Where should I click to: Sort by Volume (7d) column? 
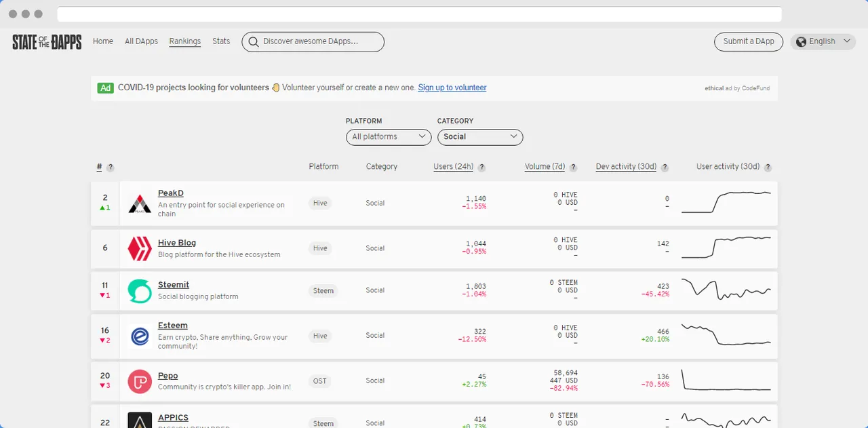point(545,167)
